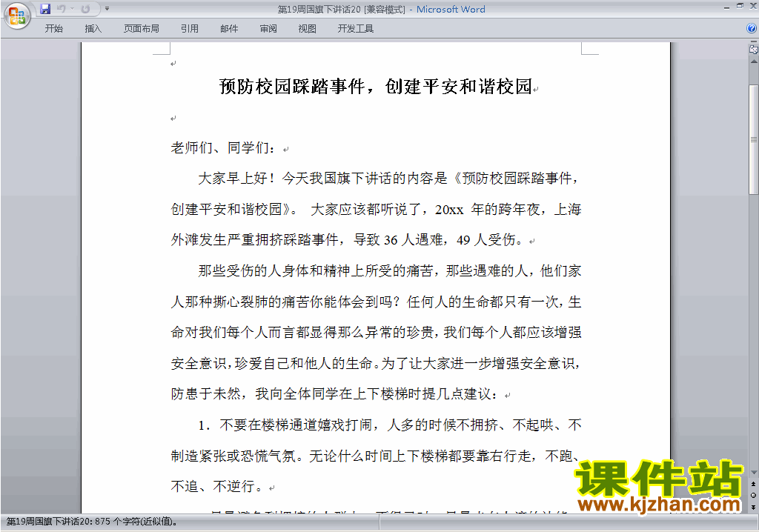Jump to previous page with the double-up arrow
Viewport: 759px width, 532px height.
(x=754, y=484)
